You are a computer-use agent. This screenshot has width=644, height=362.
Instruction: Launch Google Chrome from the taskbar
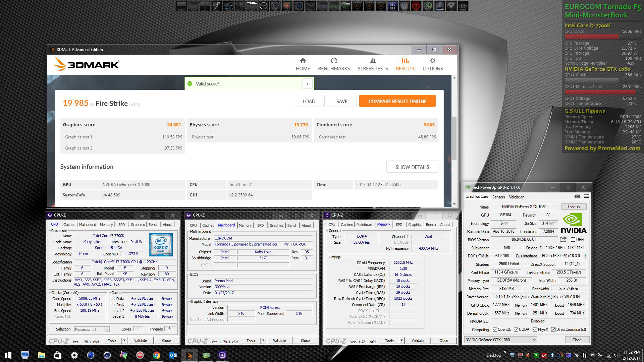tap(156, 355)
